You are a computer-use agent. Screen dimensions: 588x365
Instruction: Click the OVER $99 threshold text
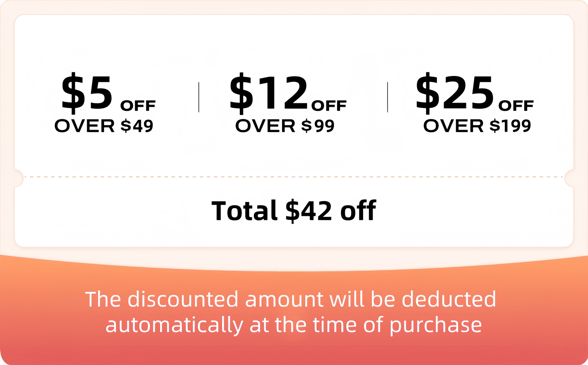(285, 126)
